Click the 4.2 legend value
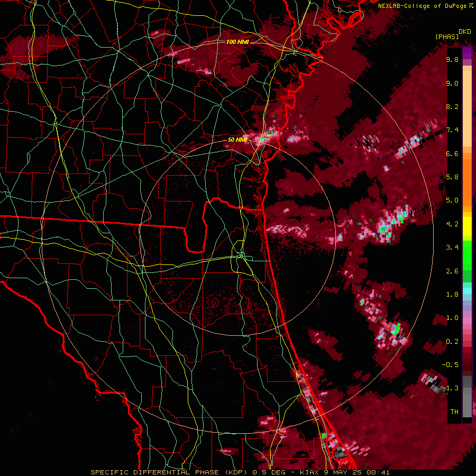476x476 pixels. pos(452,224)
